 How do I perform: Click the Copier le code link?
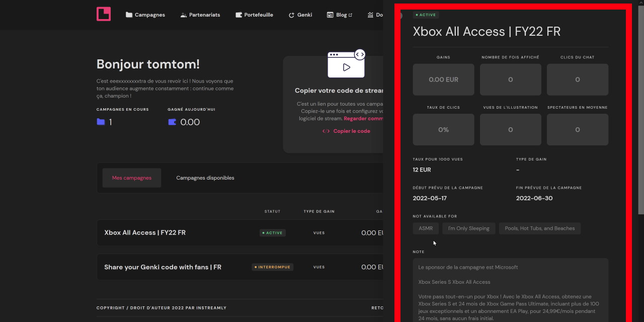tap(351, 131)
